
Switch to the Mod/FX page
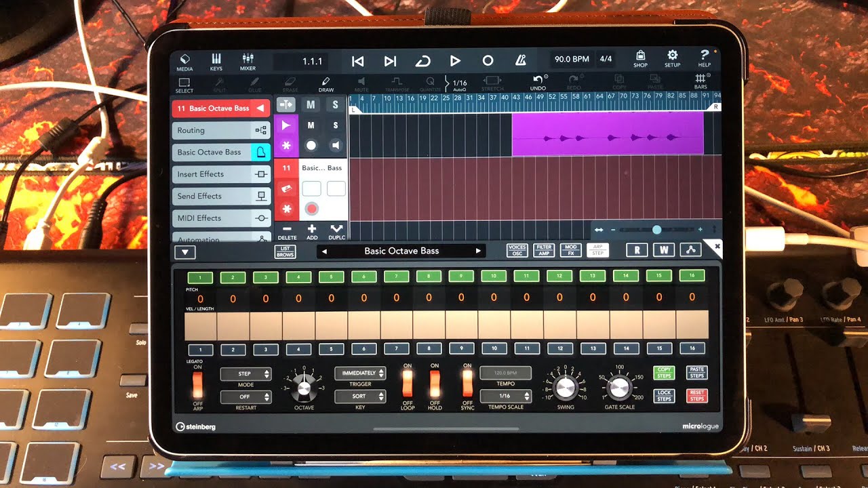[x=570, y=251]
